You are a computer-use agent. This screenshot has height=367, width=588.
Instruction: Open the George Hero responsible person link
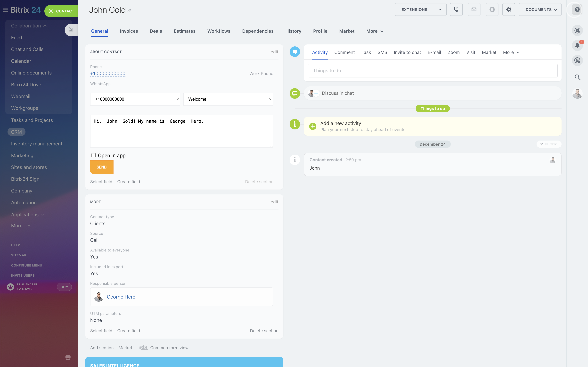coord(121,297)
